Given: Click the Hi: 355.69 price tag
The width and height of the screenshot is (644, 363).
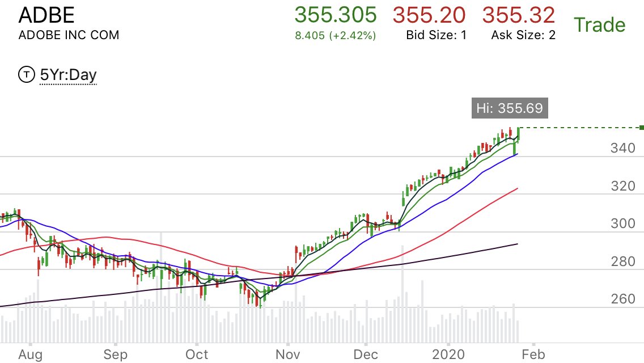Looking at the screenshot, I should click(x=510, y=108).
